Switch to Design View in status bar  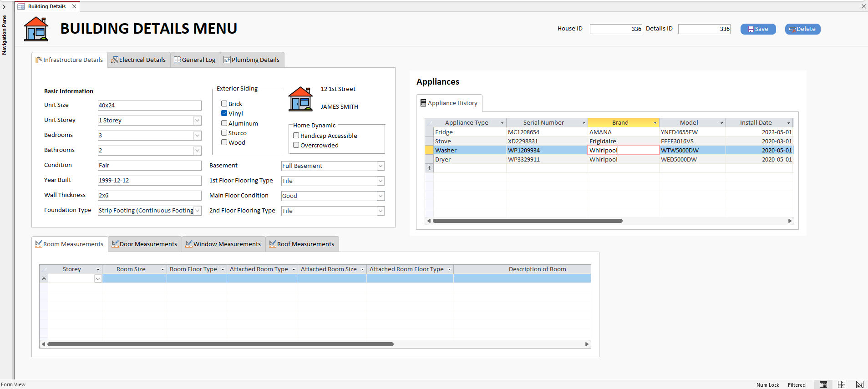(x=859, y=384)
